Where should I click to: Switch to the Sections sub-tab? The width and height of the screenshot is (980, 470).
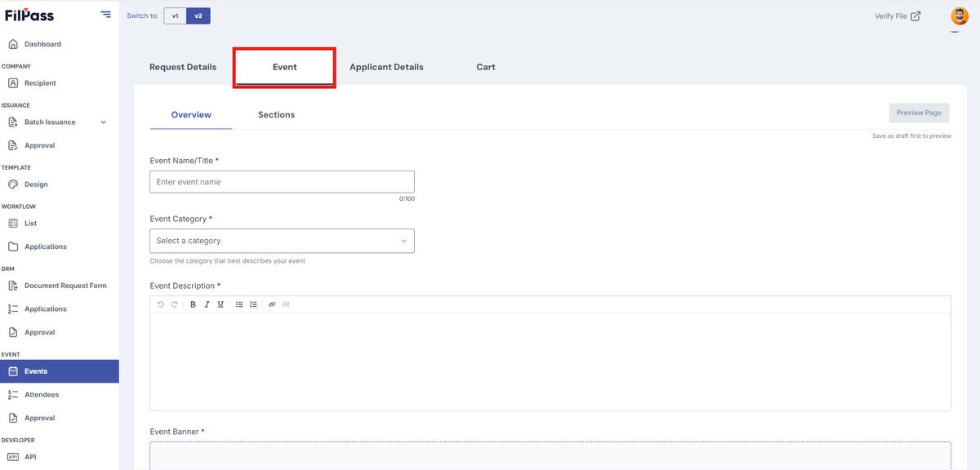click(276, 115)
